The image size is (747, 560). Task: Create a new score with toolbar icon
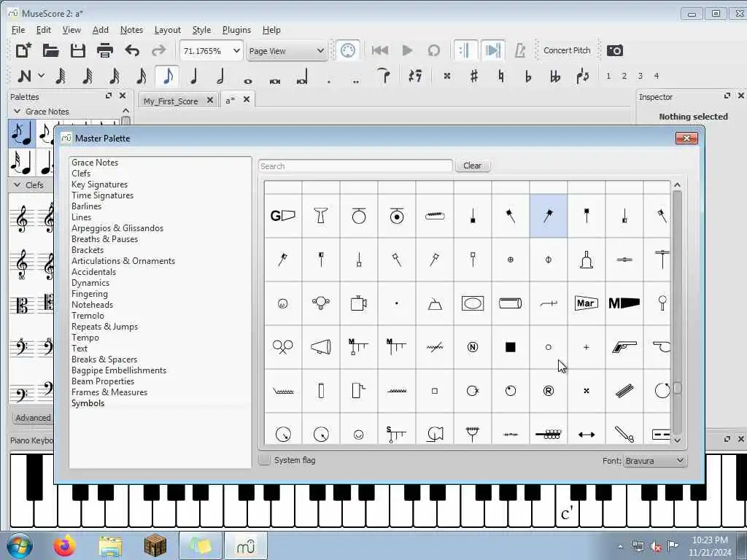tap(23, 50)
